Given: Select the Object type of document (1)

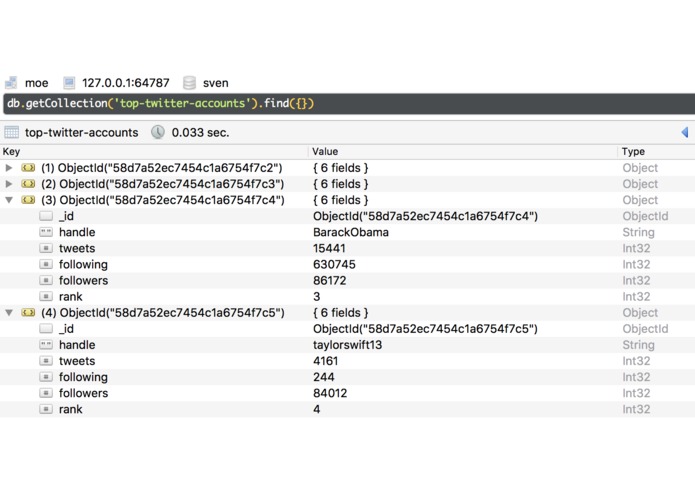Looking at the screenshot, I should pos(640,168).
